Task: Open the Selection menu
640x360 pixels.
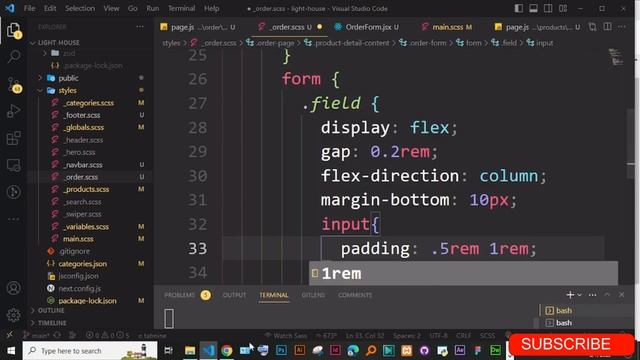Action: 80,8
